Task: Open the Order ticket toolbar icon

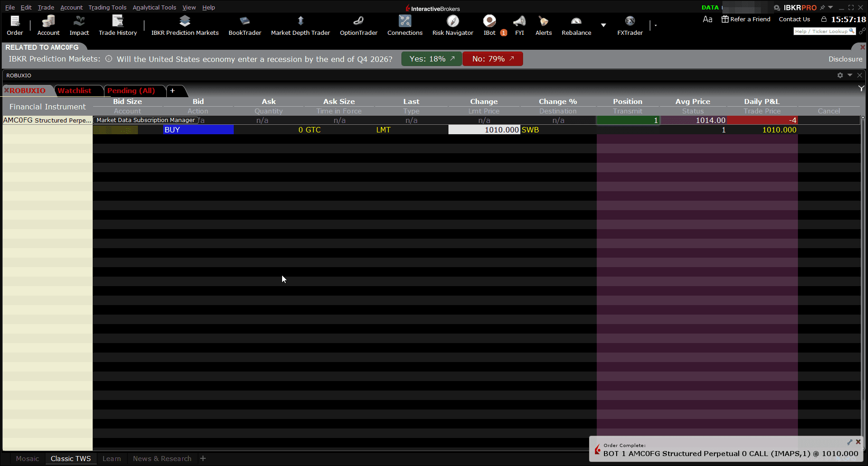Action: 15,25
